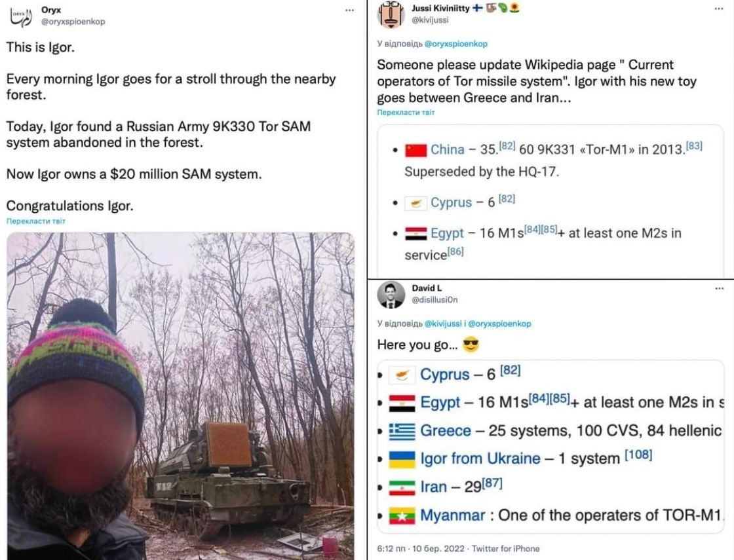Open more options on Jussi's tweet

click(x=719, y=9)
